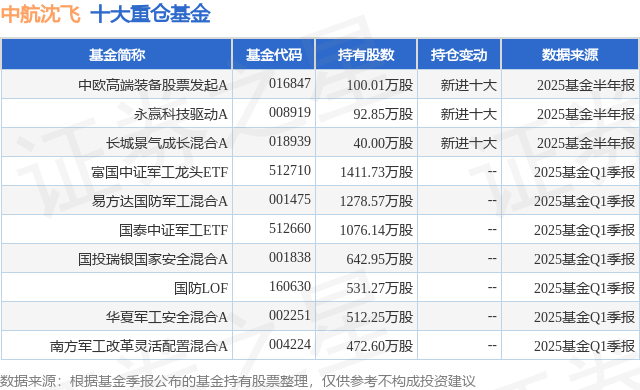Click fund code 002251
This screenshot has height=390, width=640.
click(290, 315)
